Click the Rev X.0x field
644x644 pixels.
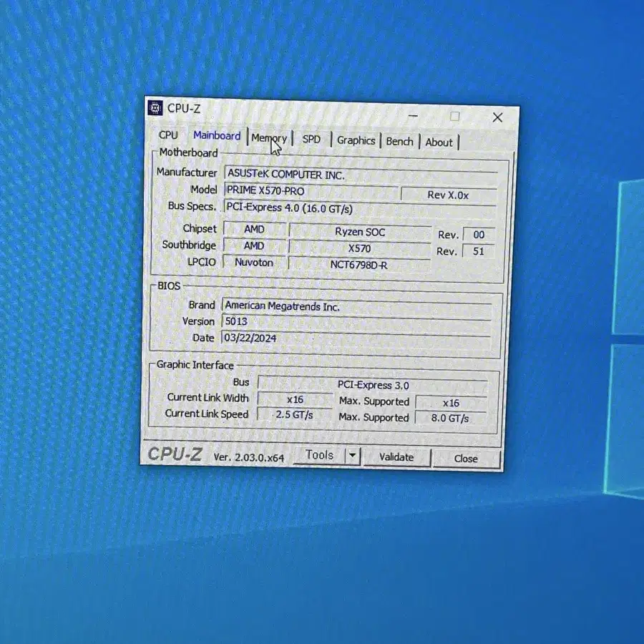pyautogui.click(x=448, y=195)
